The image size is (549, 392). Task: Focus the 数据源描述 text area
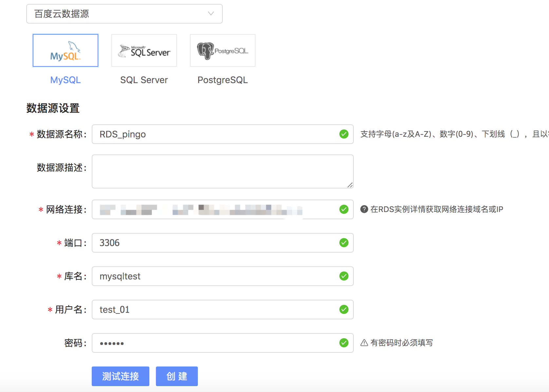click(216, 171)
